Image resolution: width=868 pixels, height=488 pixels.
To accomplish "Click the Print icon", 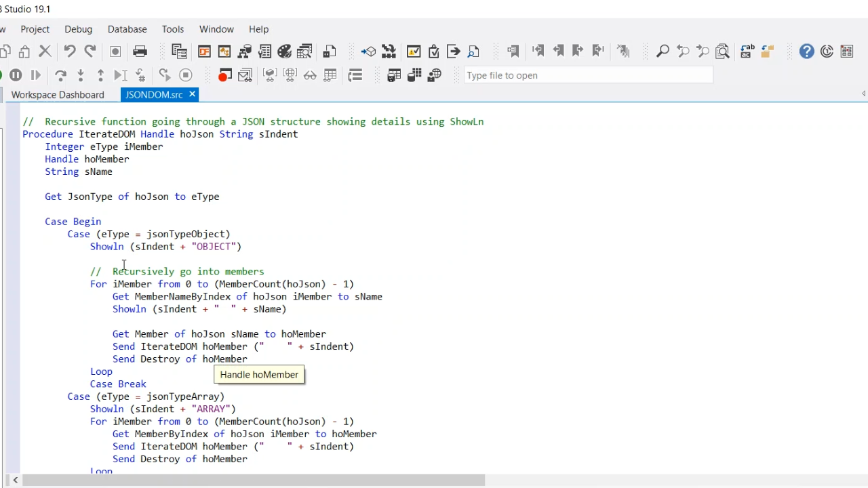I will 140,52.
